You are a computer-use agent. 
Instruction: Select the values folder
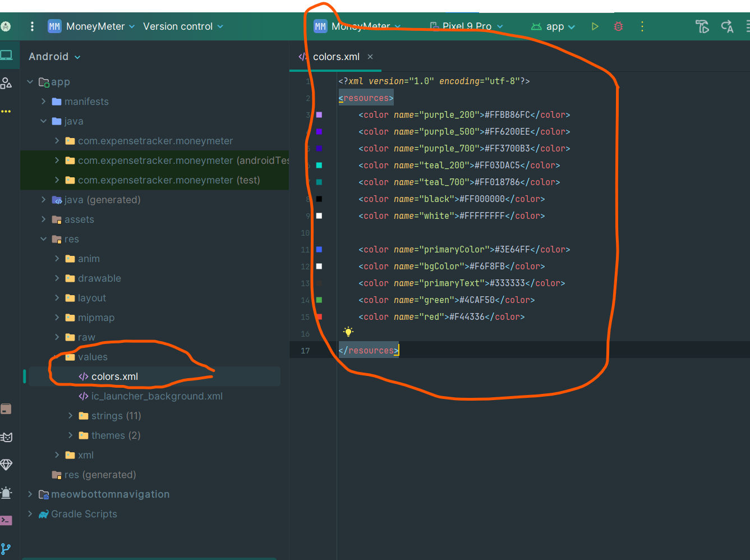click(x=93, y=357)
